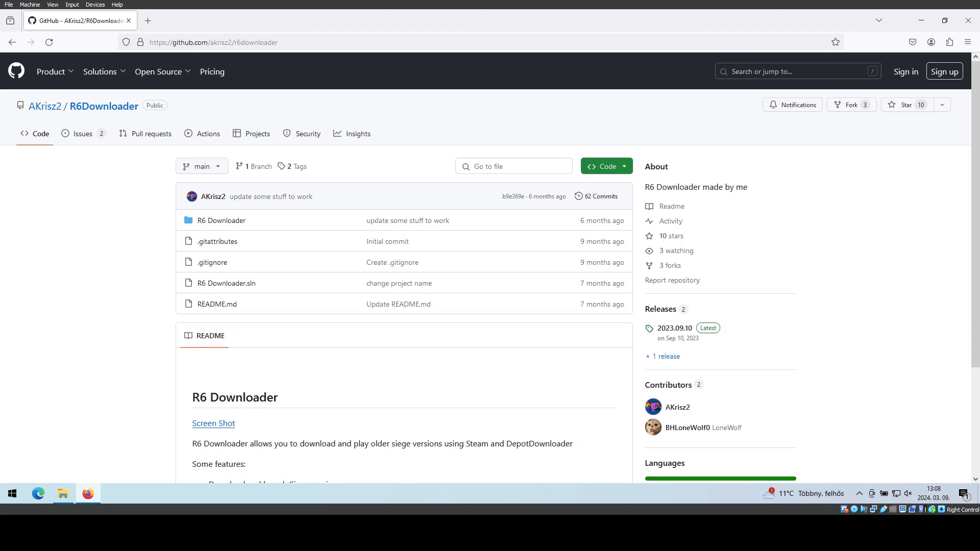Open the Firefox extensions puzzle icon

click(949, 42)
